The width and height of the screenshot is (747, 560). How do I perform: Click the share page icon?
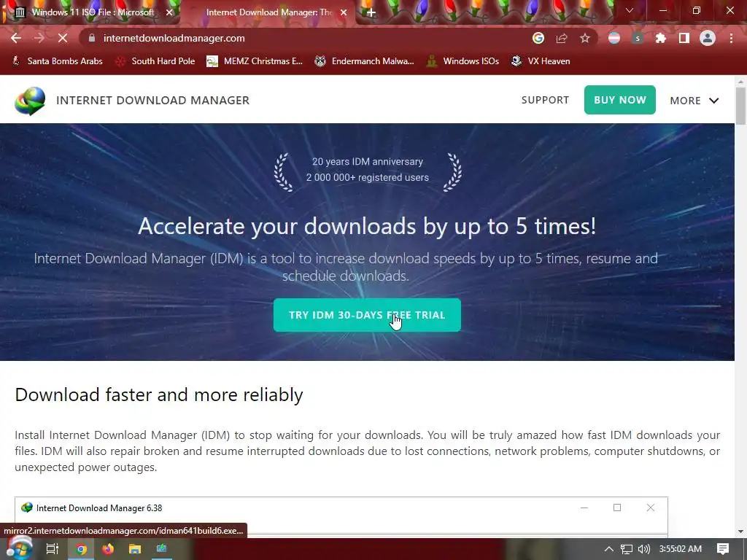coord(562,38)
